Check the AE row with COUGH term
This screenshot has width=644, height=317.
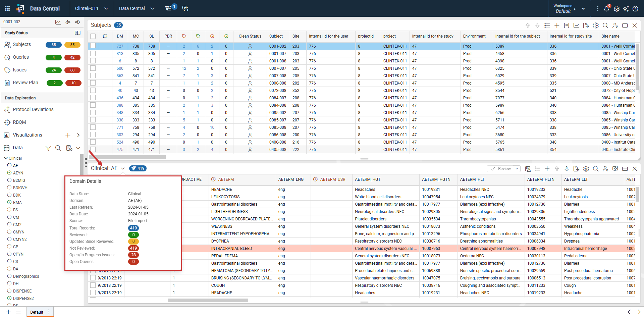coord(93,285)
